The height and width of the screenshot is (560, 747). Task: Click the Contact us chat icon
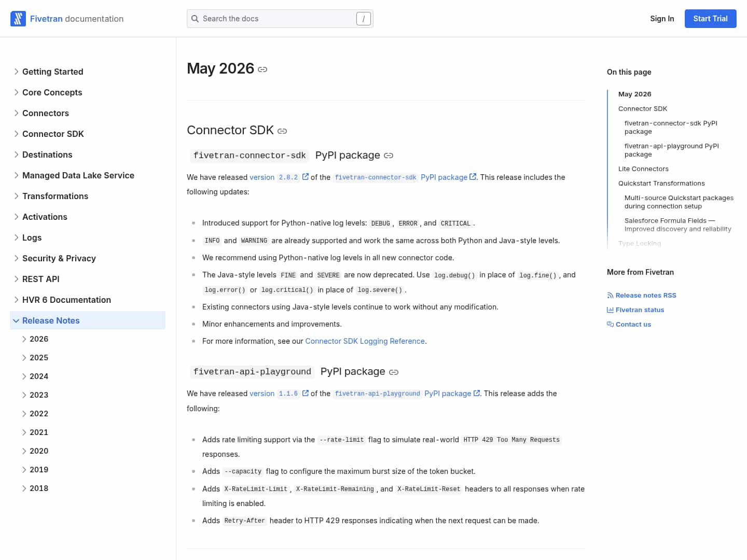click(x=610, y=325)
